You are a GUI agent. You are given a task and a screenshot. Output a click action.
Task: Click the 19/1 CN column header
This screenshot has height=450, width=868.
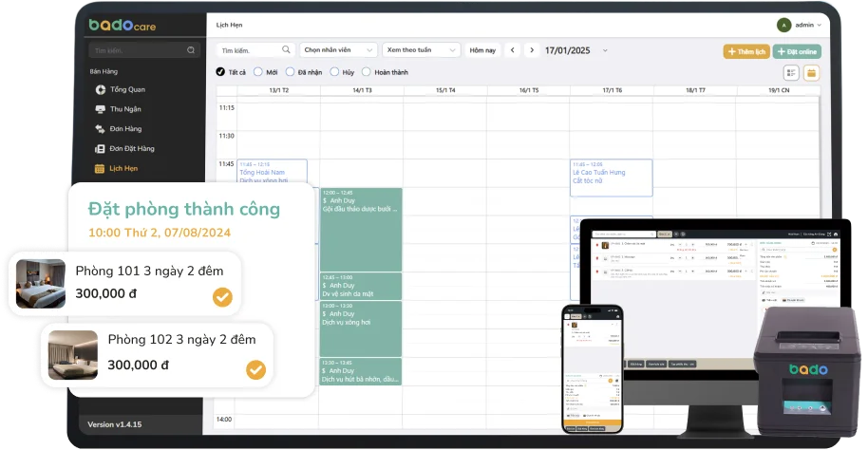point(779,90)
